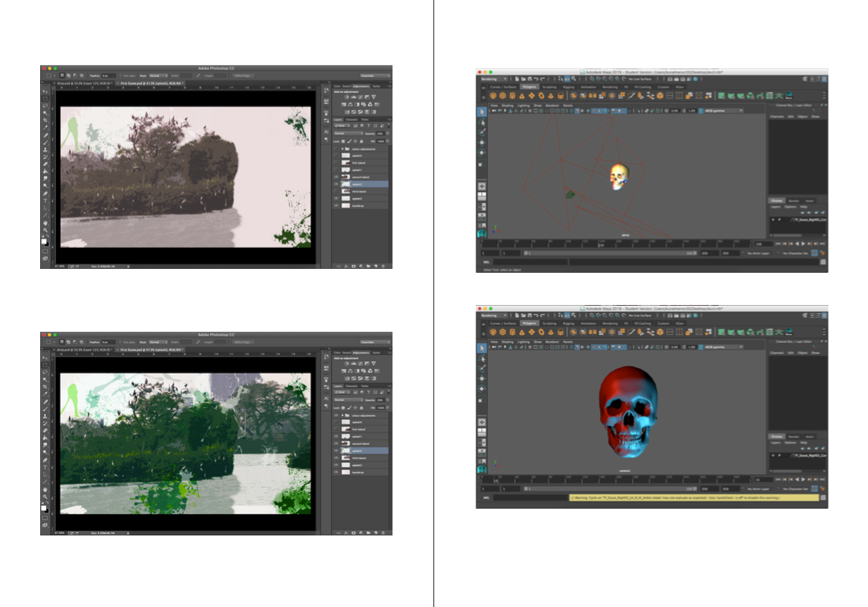This screenshot has height=607, width=868.
Task: Click the undo arrow in upper Maya status line
Action: [536, 79]
